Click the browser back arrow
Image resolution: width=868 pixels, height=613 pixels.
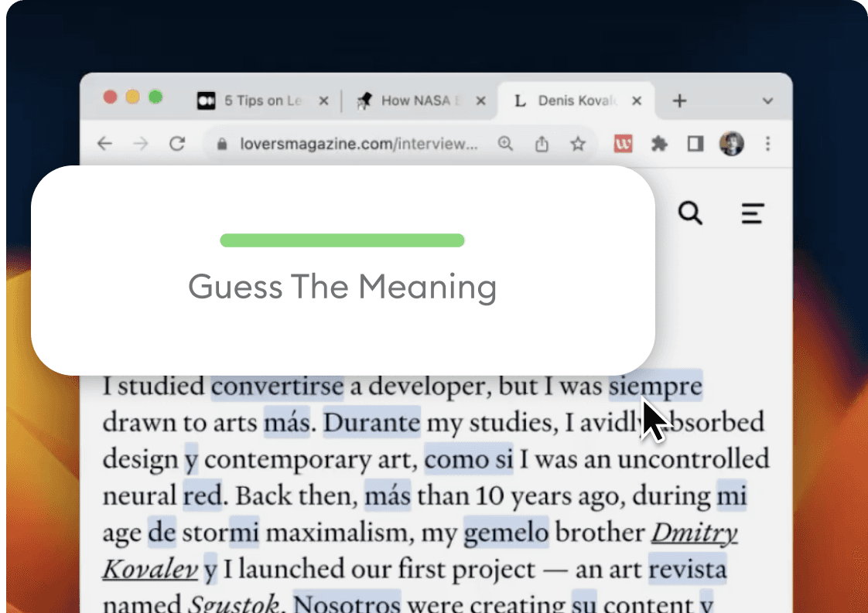(x=104, y=144)
